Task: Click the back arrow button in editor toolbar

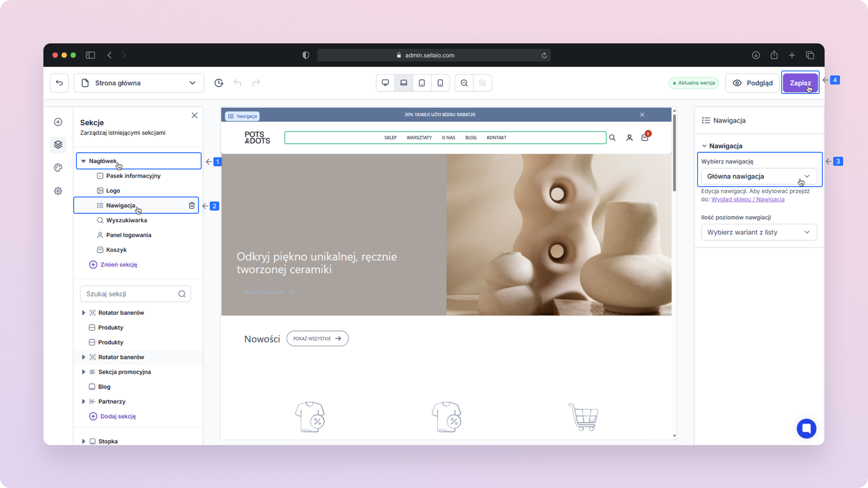Action: (x=59, y=83)
